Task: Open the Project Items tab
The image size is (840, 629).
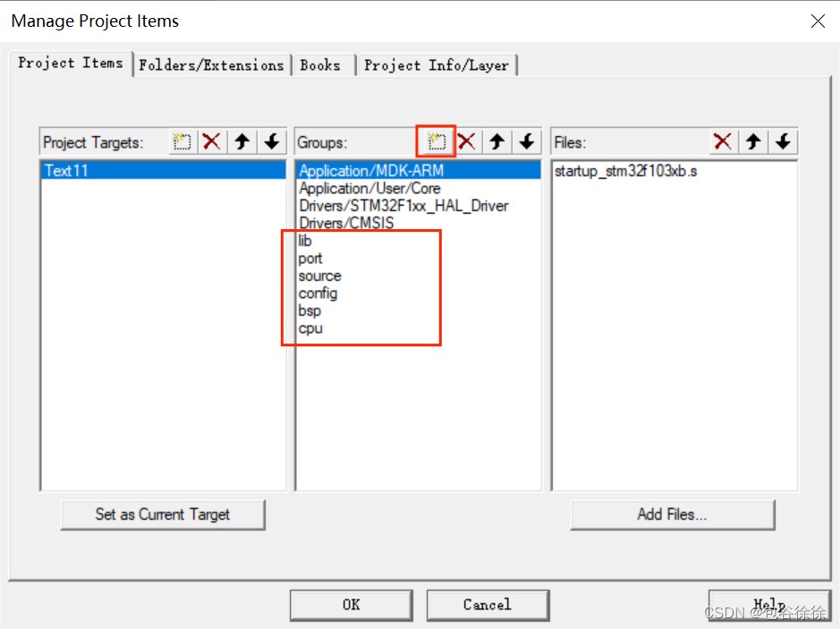Action: coord(71,64)
